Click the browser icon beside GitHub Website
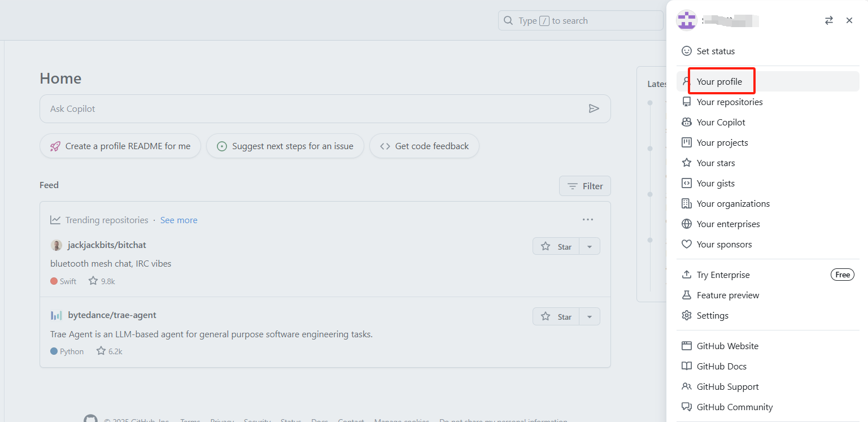 (x=687, y=346)
